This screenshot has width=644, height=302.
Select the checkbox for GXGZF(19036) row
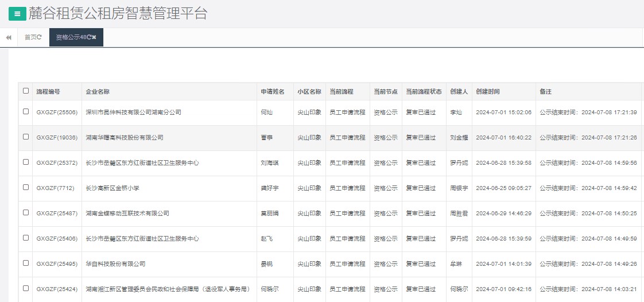[x=26, y=137]
